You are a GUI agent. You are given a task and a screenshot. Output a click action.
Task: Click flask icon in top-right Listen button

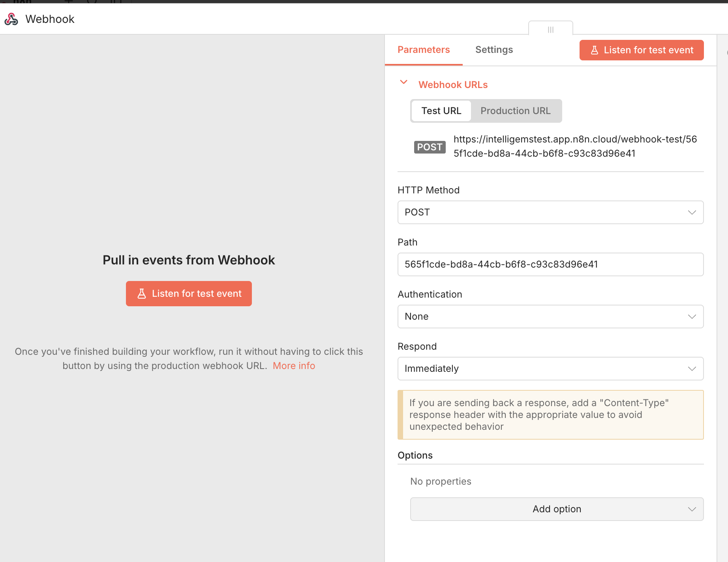tap(594, 50)
